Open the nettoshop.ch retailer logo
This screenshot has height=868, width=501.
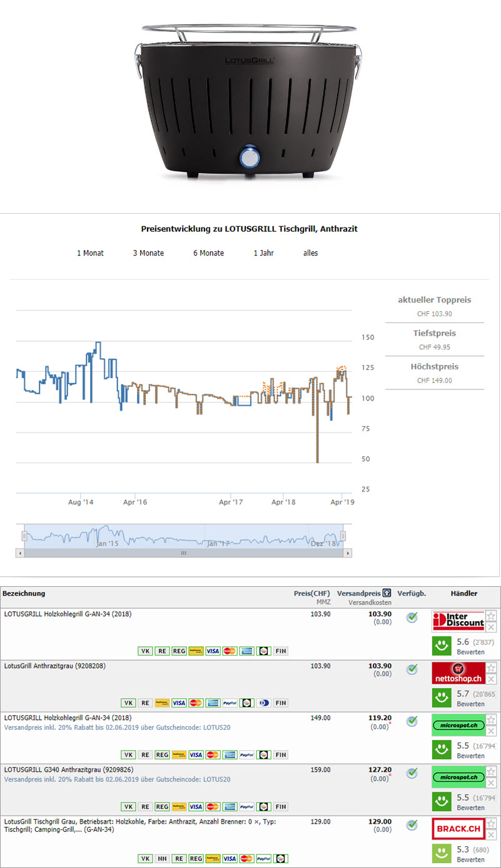pyautogui.click(x=458, y=673)
